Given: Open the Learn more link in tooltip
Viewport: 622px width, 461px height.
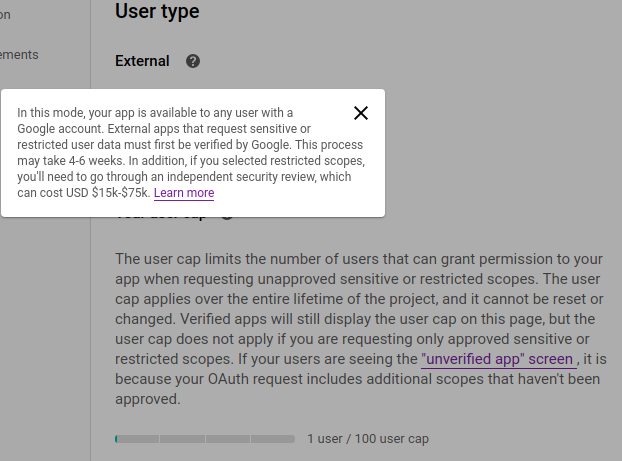Looking at the screenshot, I should [184, 193].
